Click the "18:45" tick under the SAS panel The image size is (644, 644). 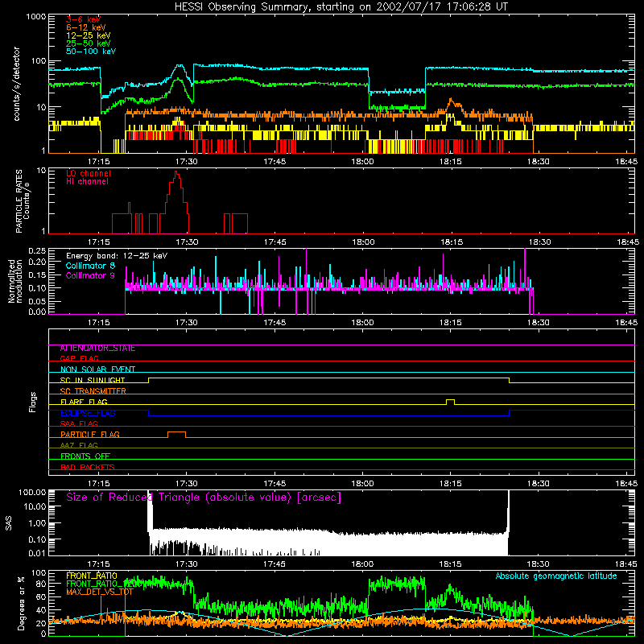coord(626,564)
